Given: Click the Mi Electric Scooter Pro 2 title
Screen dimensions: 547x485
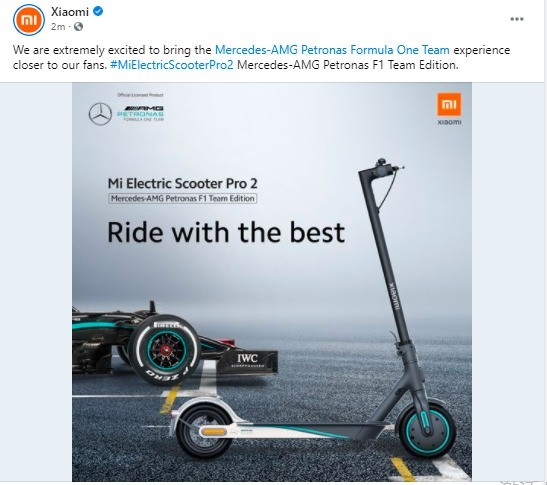Looking at the screenshot, I should 182,184.
